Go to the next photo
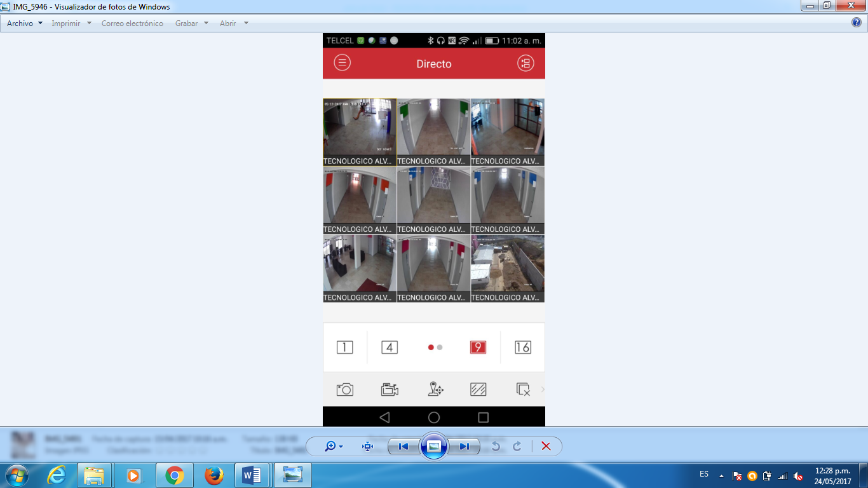This screenshot has width=868, height=488. tap(465, 447)
